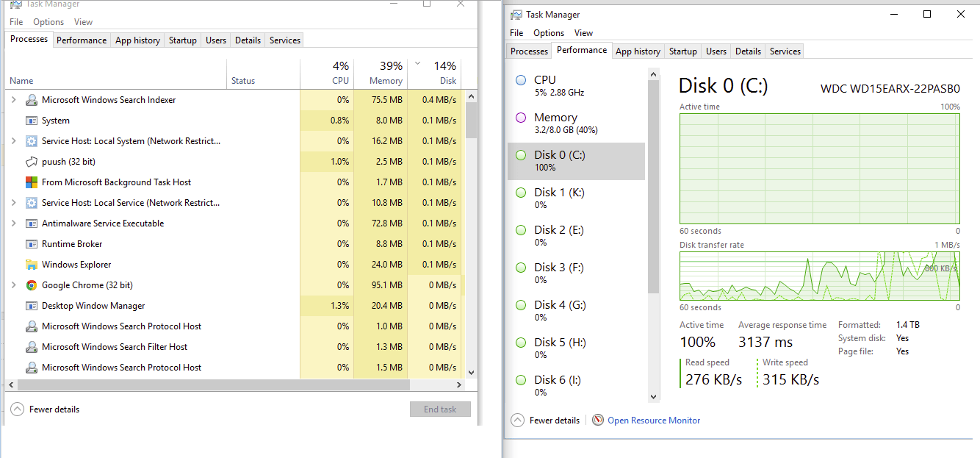Click the Runtime Broker process icon
The image size is (980, 458).
point(32,244)
